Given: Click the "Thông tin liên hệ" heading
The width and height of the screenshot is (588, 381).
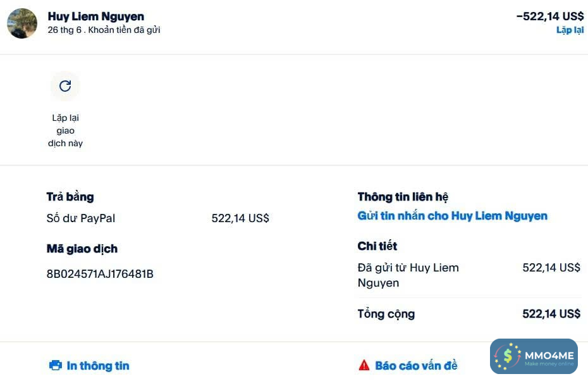Looking at the screenshot, I should click(403, 197).
